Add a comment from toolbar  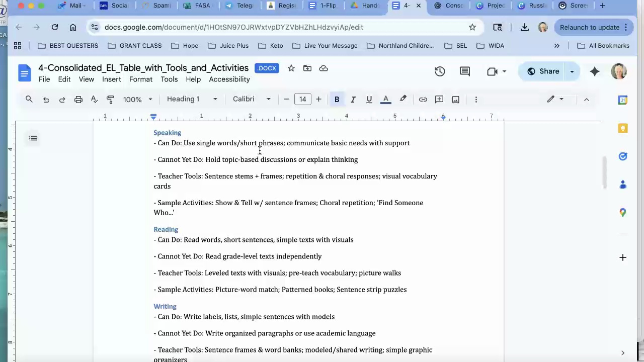pos(439,100)
